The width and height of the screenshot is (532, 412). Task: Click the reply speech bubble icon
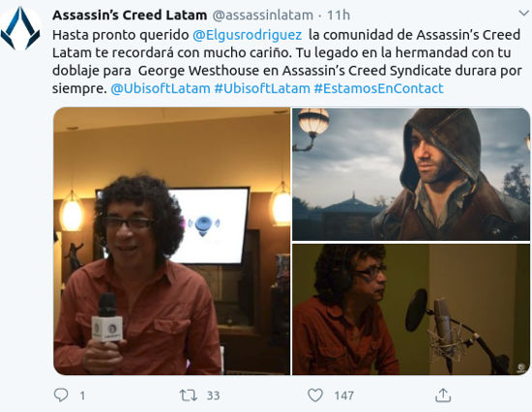pos(61,395)
